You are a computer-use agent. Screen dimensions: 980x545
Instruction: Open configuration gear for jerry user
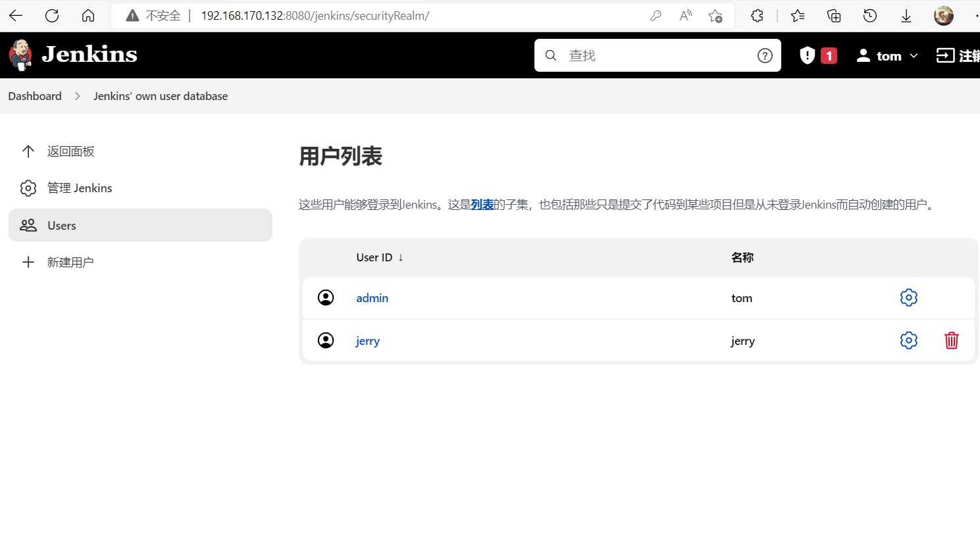(x=909, y=340)
